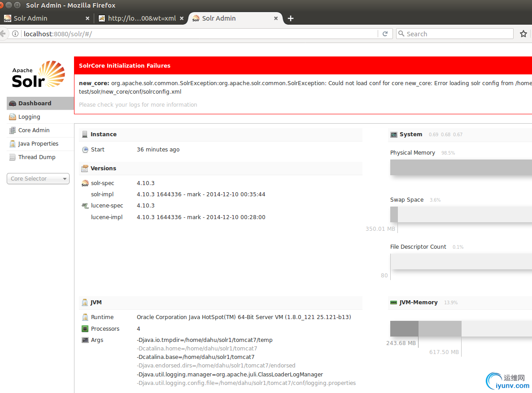Click the 243.68 MB memory label
The image size is (532, 393).
(401, 343)
